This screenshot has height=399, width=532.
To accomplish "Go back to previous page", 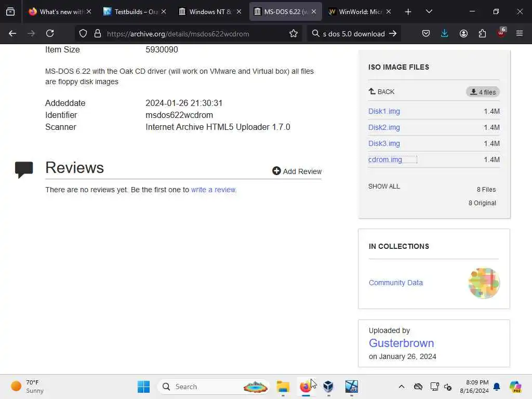I will pos(12,34).
